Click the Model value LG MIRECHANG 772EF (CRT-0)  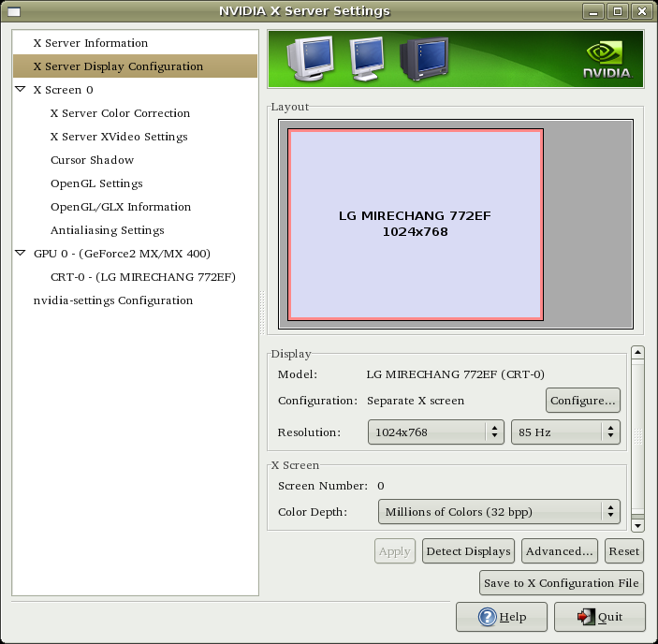click(455, 374)
